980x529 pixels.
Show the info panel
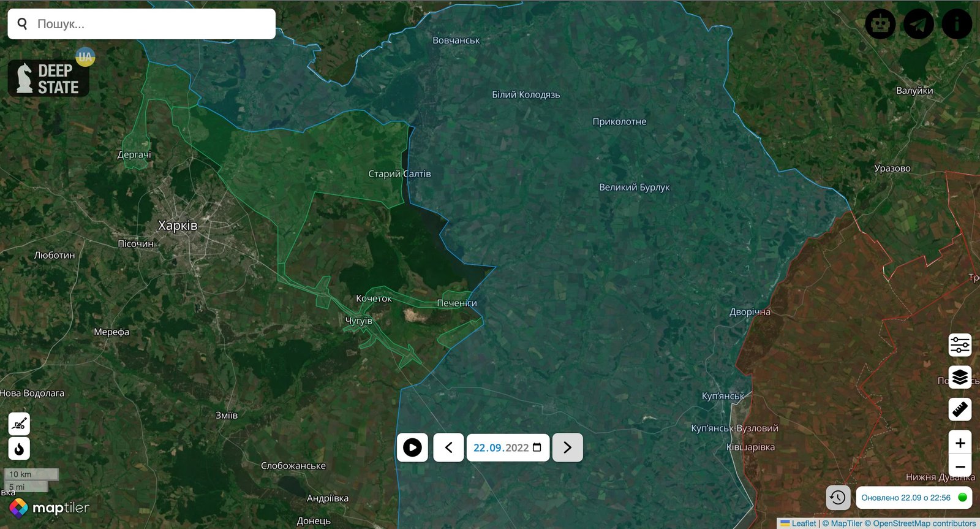957,24
